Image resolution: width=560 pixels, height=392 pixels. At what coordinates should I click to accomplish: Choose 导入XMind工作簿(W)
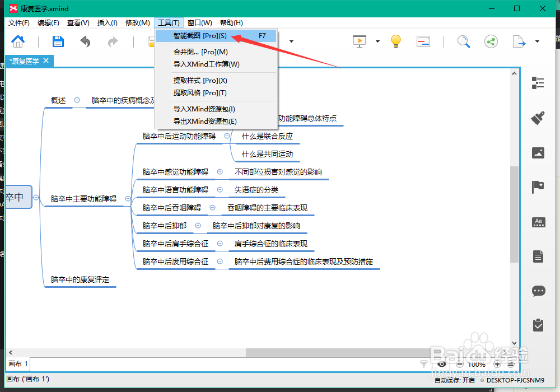(x=216, y=64)
